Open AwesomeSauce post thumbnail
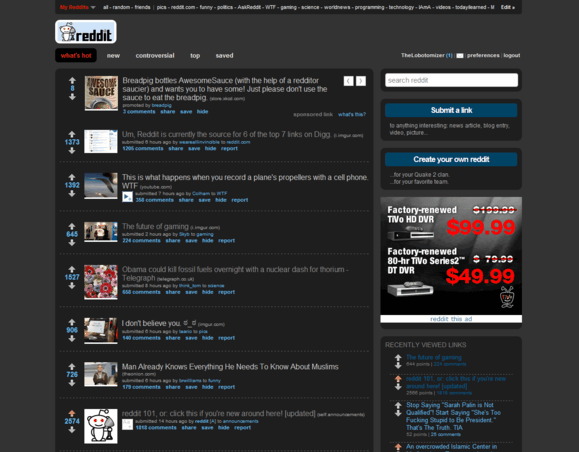This screenshot has height=452, width=579. 101,93
